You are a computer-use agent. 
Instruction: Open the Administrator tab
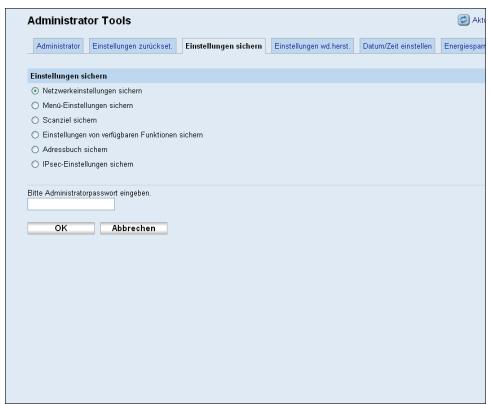pos(58,46)
